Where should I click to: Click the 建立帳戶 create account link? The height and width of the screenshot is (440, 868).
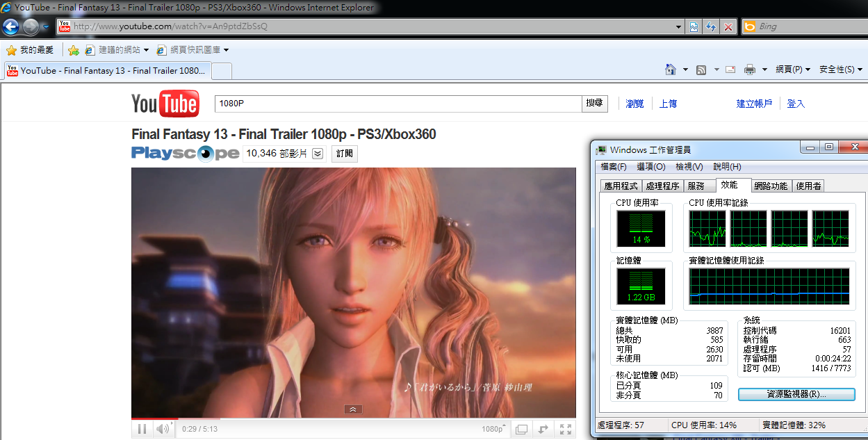tap(754, 104)
